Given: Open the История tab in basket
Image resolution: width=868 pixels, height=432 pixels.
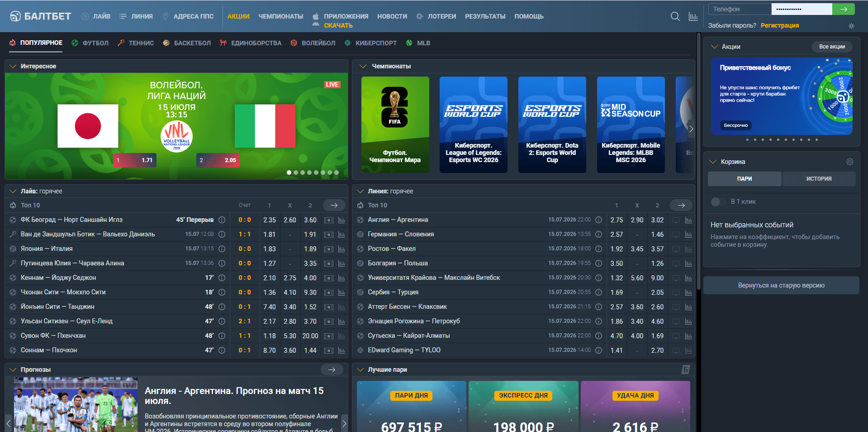Looking at the screenshot, I should (x=819, y=179).
